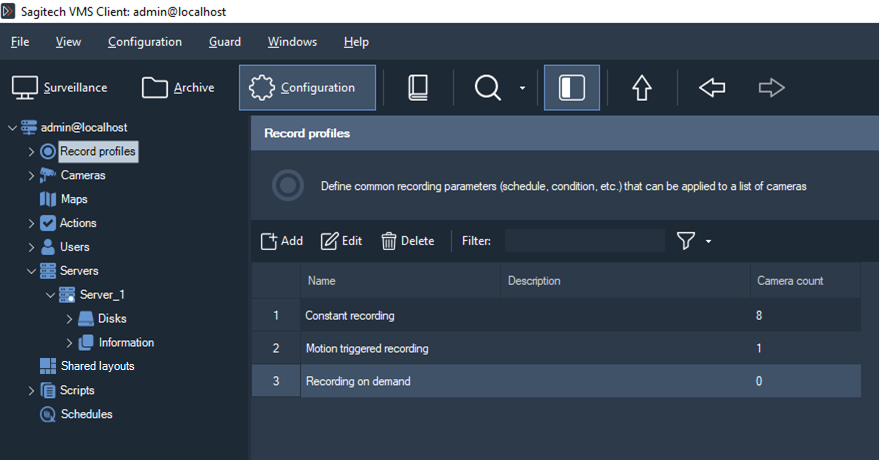Switch to the Archive section
Screen dimensions: 880x461
tap(178, 88)
